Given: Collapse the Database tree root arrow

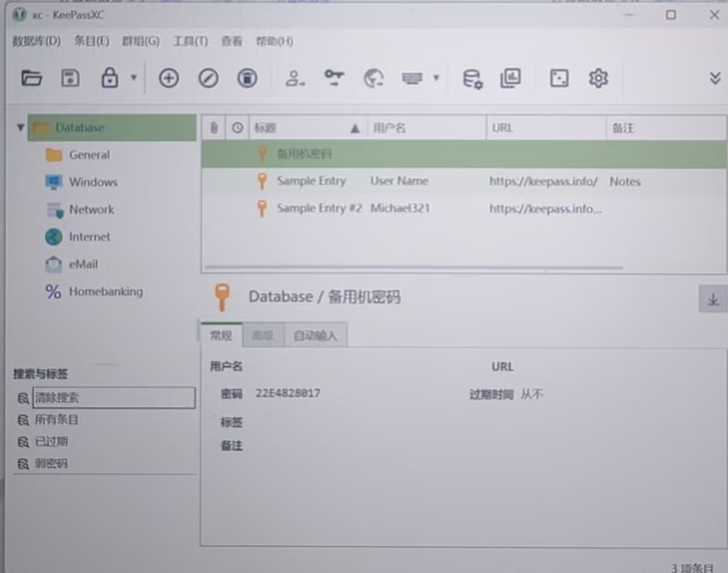Looking at the screenshot, I should click(x=20, y=127).
